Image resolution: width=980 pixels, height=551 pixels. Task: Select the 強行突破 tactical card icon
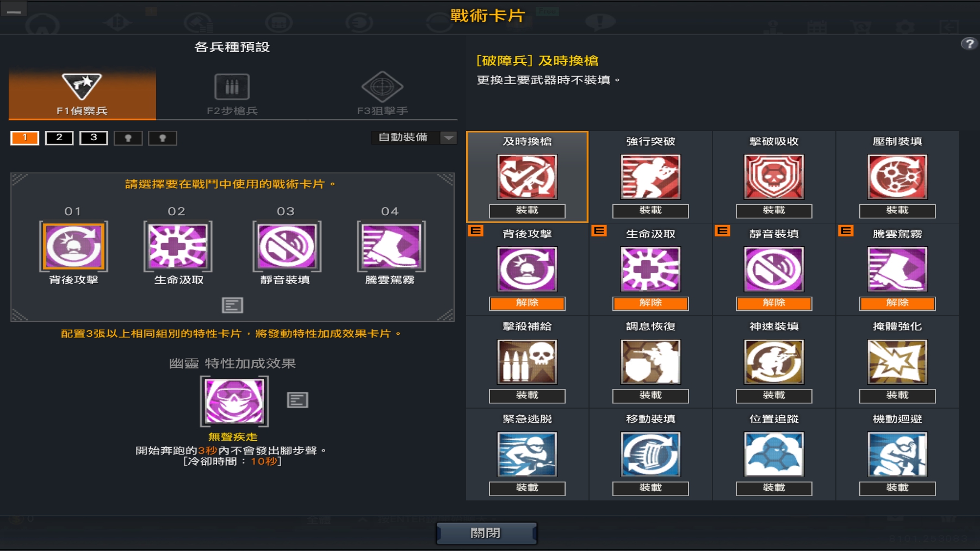coord(650,177)
